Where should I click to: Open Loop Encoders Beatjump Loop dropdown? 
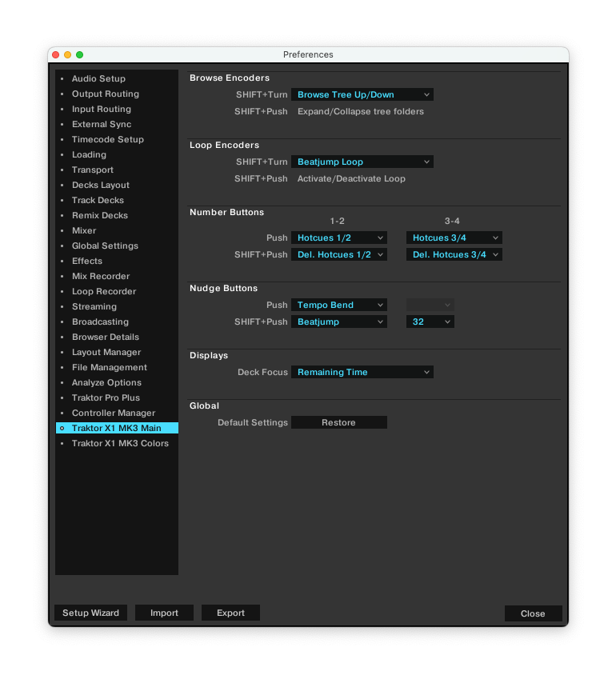362,162
